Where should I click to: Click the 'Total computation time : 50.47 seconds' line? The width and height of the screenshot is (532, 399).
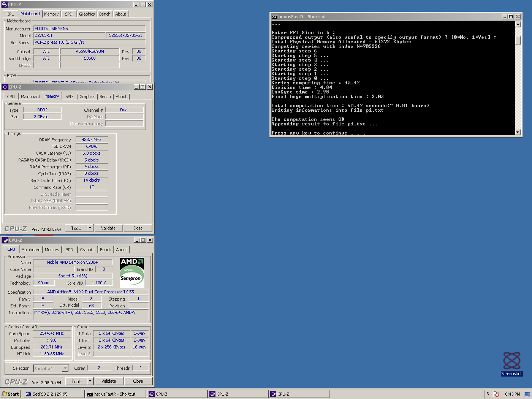point(350,106)
